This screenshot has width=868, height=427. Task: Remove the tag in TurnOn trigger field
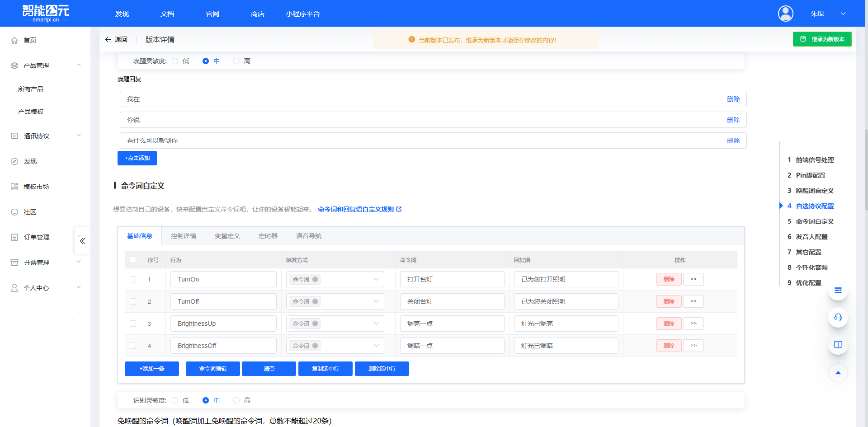click(315, 279)
